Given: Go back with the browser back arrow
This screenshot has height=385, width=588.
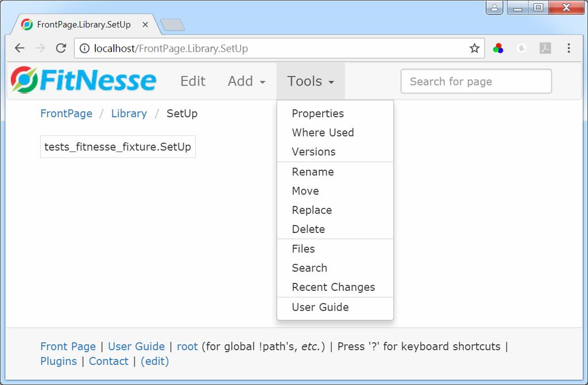Looking at the screenshot, I should pos(20,48).
